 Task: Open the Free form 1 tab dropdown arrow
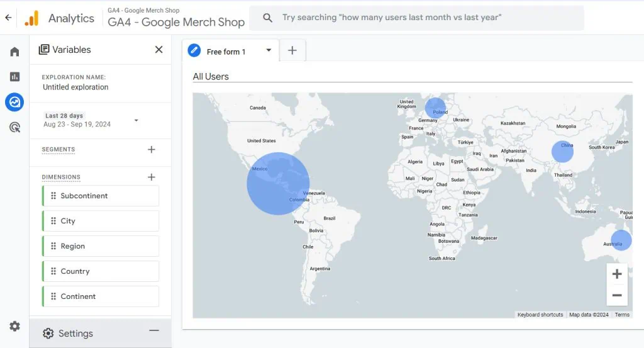click(269, 50)
